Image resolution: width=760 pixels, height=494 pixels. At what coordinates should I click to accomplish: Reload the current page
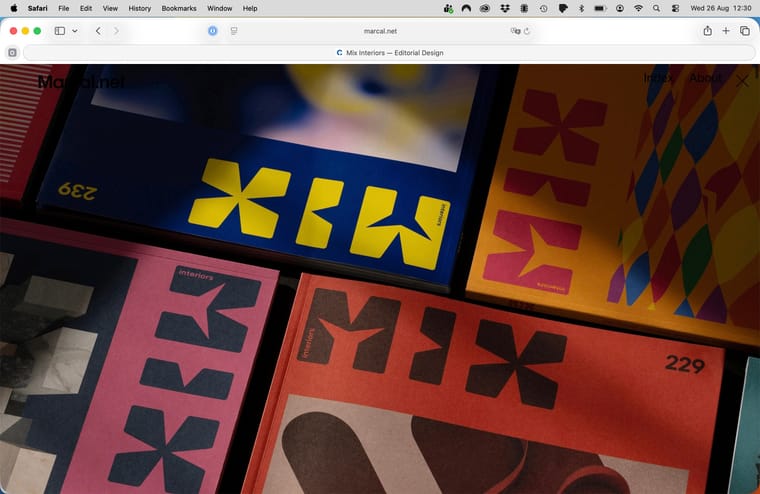click(x=527, y=31)
